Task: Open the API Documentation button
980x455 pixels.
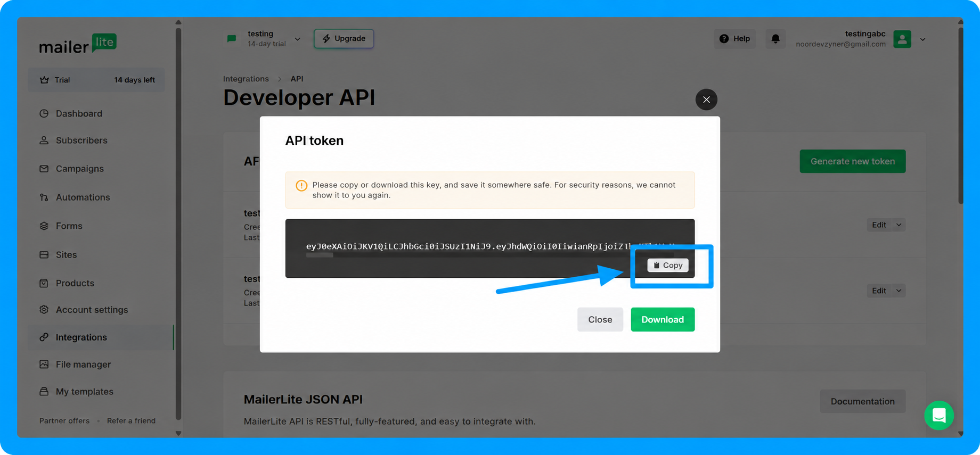Action: click(x=863, y=401)
